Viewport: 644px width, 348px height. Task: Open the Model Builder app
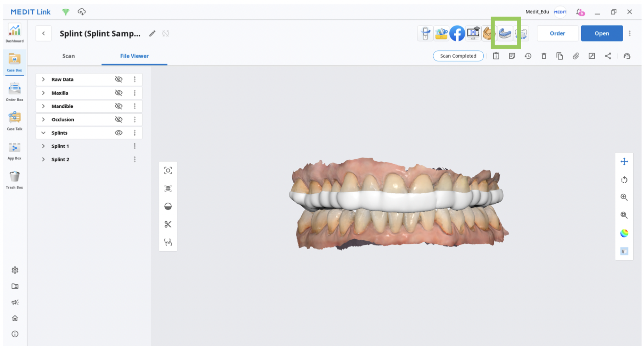(489, 33)
